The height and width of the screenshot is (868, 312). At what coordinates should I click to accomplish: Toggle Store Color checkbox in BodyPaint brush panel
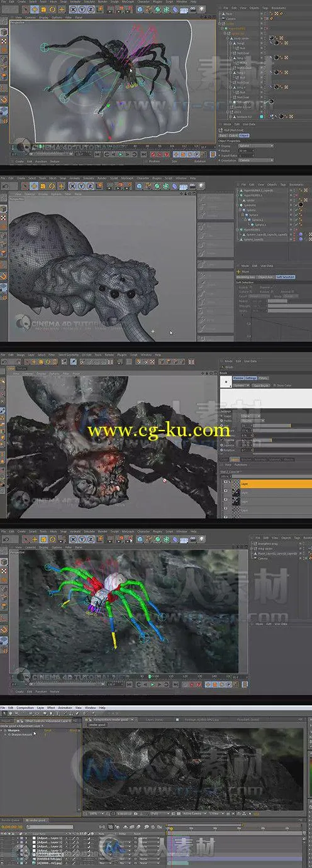(274, 385)
